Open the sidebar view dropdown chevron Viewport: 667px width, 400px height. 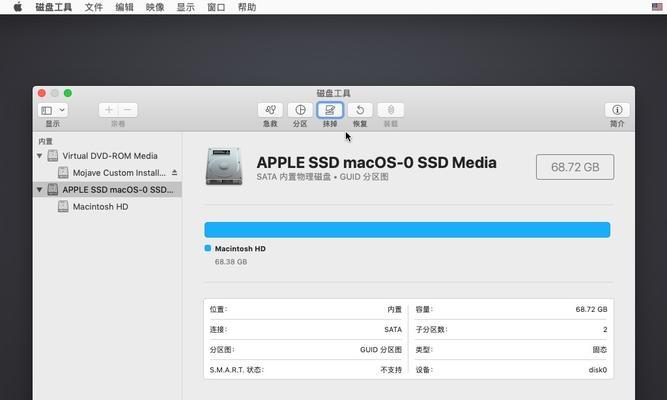tap(62, 110)
